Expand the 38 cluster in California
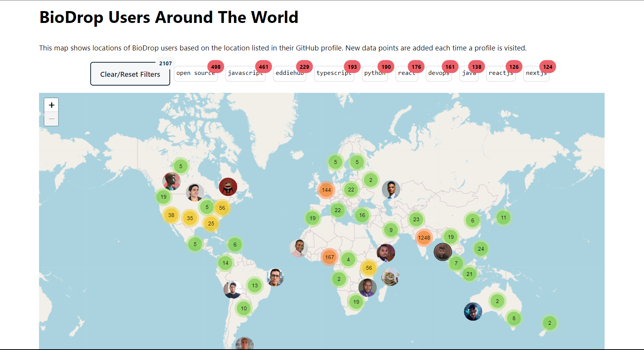This screenshot has height=350, width=644. pos(171,215)
